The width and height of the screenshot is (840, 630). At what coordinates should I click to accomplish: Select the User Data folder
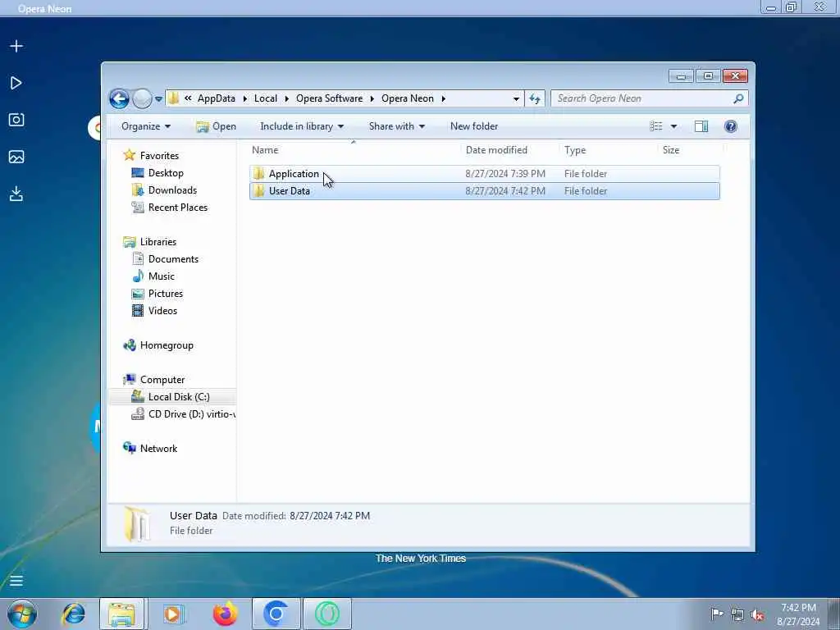pyautogui.click(x=484, y=190)
